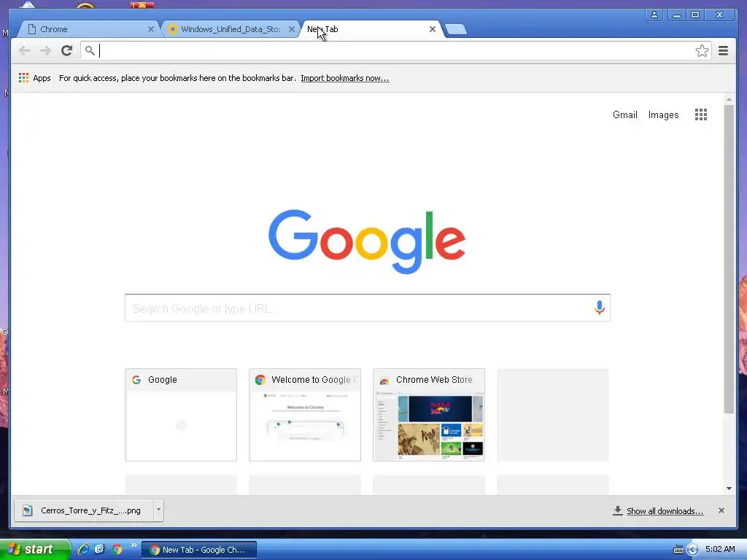
Task: Launch Chrome from the quick launch bar
Action: (117, 550)
